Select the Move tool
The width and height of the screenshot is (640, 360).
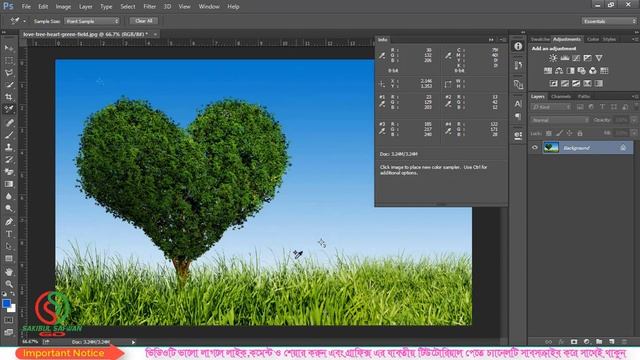coord(9,48)
